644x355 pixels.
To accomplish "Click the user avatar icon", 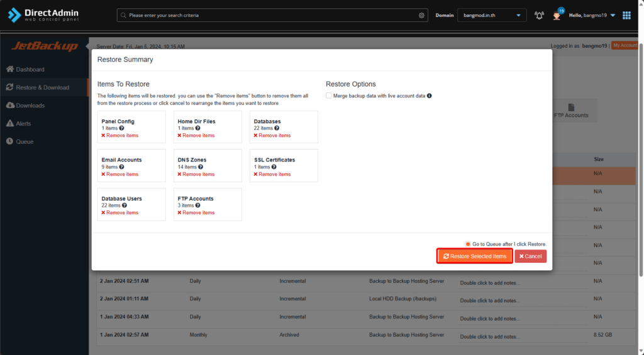I will pyautogui.click(x=557, y=16).
